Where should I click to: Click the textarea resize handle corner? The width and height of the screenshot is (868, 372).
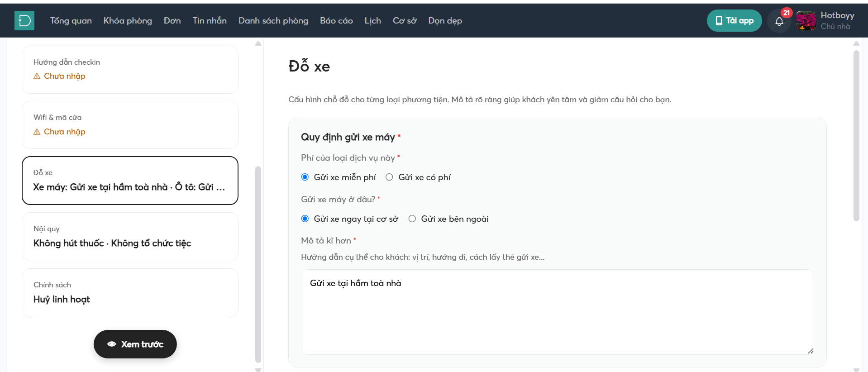point(811,351)
